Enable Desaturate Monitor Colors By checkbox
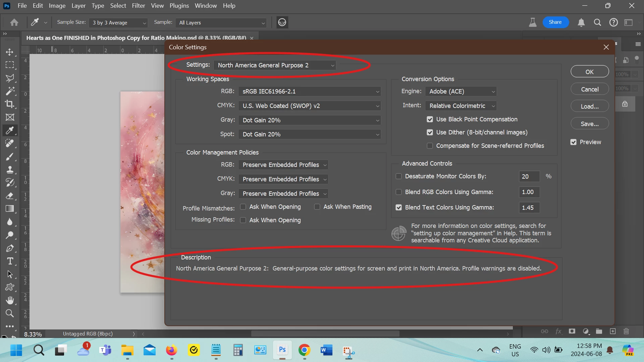The width and height of the screenshot is (644, 362). pos(399,176)
